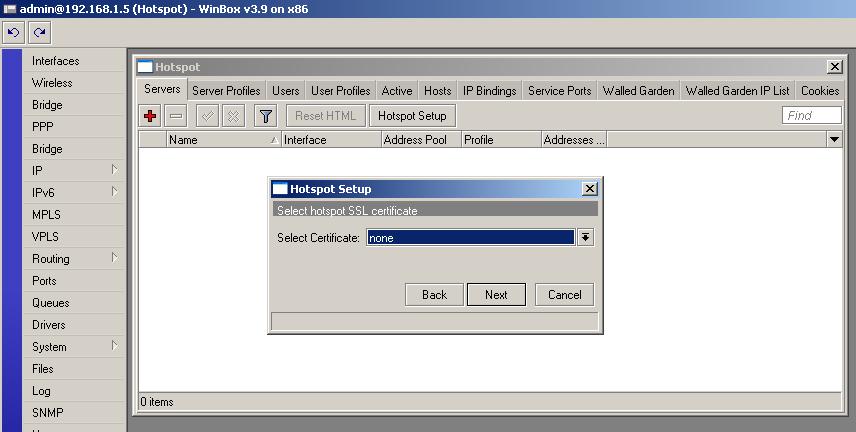Open Log from the sidebar menu
The height and width of the screenshot is (432, 856).
[x=41, y=390]
